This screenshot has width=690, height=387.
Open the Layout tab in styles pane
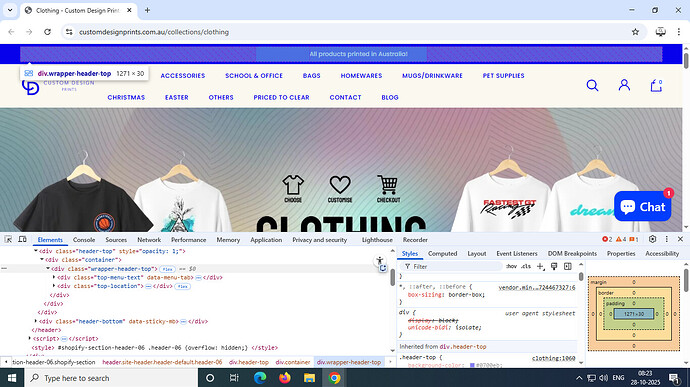coord(477,254)
